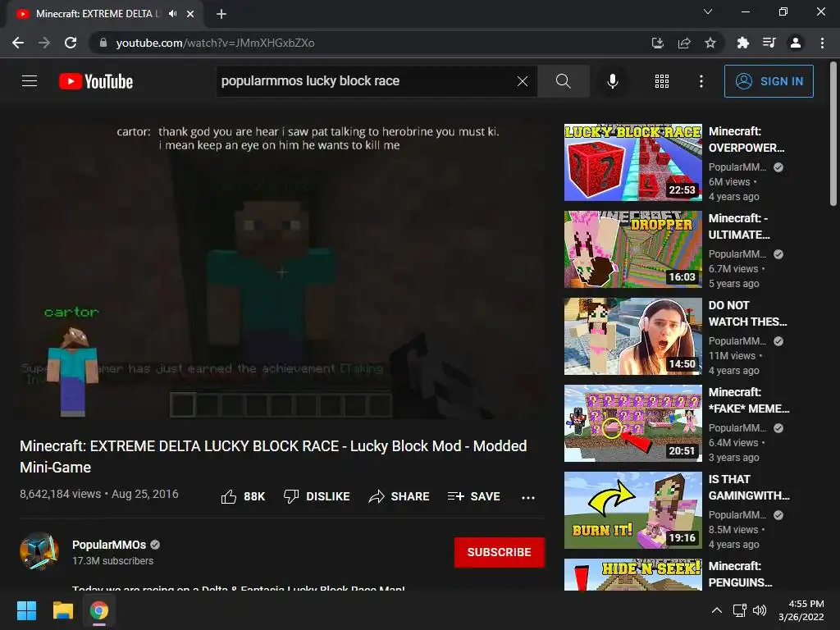Open 'Minecraft: *FAKE* MEME...' title

point(749,400)
